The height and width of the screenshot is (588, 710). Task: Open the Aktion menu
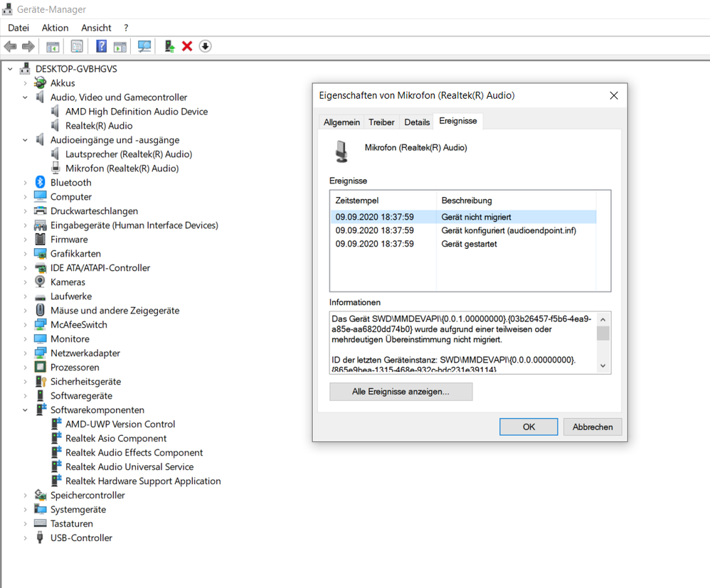(x=55, y=28)
